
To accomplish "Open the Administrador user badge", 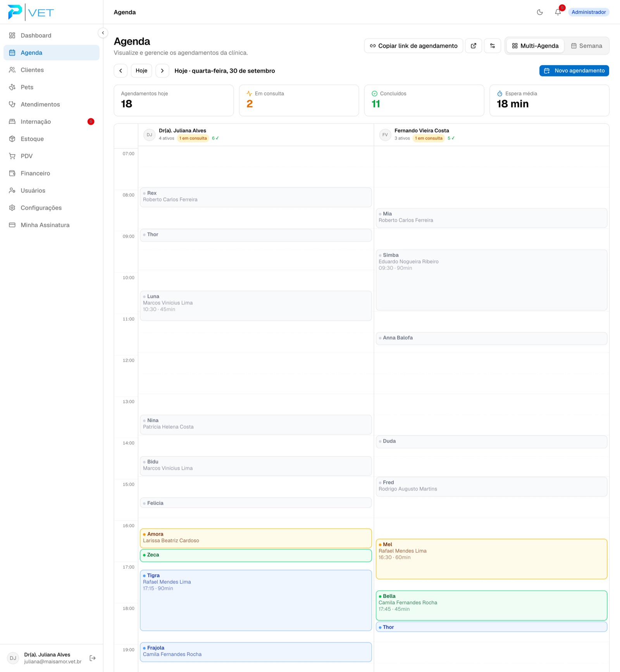I will tap(589, 12).
